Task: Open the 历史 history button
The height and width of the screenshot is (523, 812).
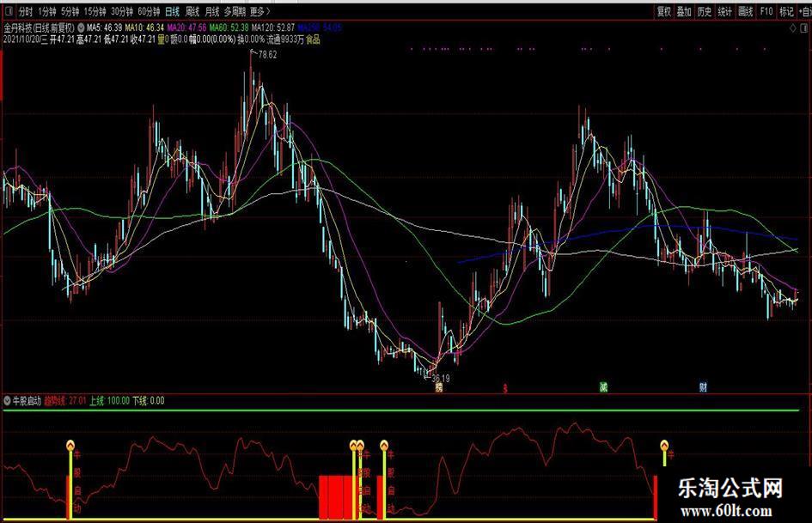Action: tap(705, 11)
